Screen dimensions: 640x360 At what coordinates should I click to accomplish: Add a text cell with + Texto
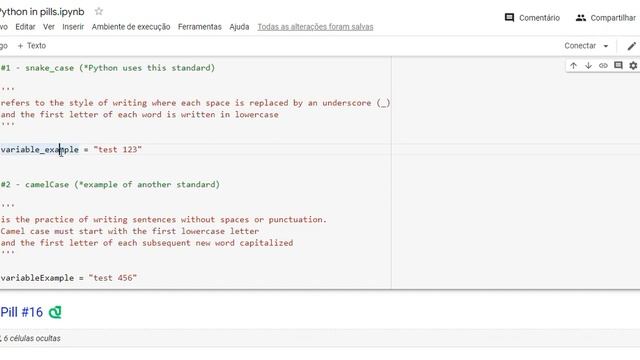pyautogui.click(x=32, y=46)
